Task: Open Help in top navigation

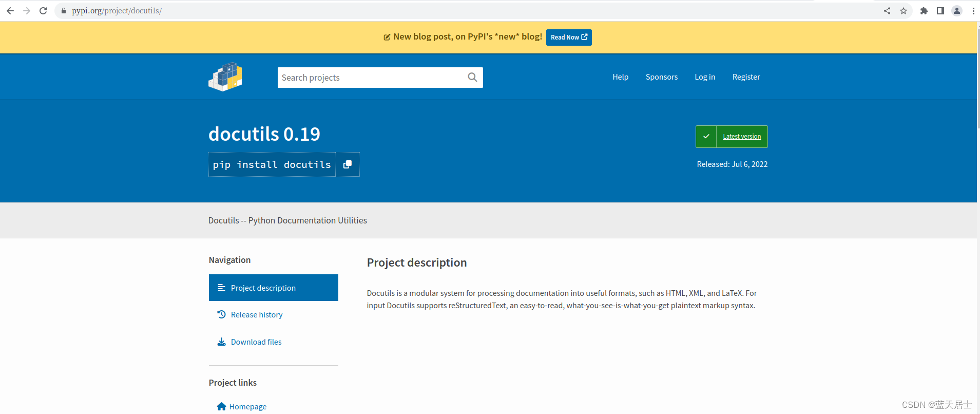Action: click(x=620, y=77)
